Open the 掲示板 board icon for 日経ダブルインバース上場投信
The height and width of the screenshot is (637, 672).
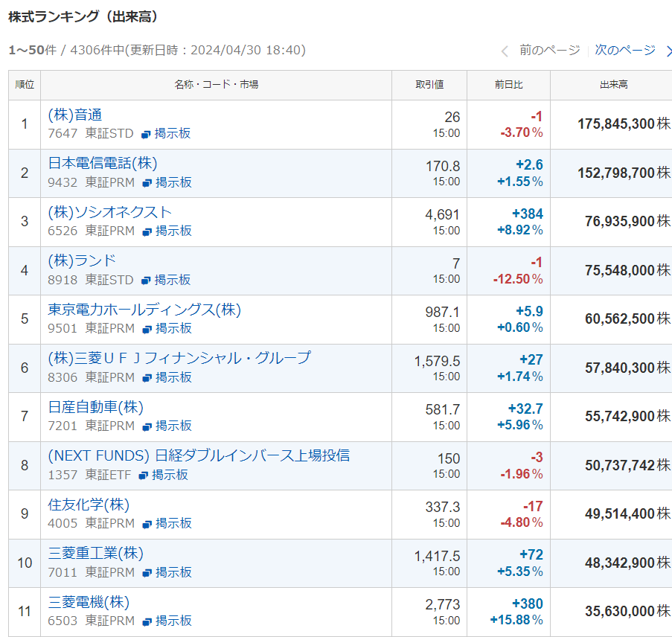coord(144,476)
